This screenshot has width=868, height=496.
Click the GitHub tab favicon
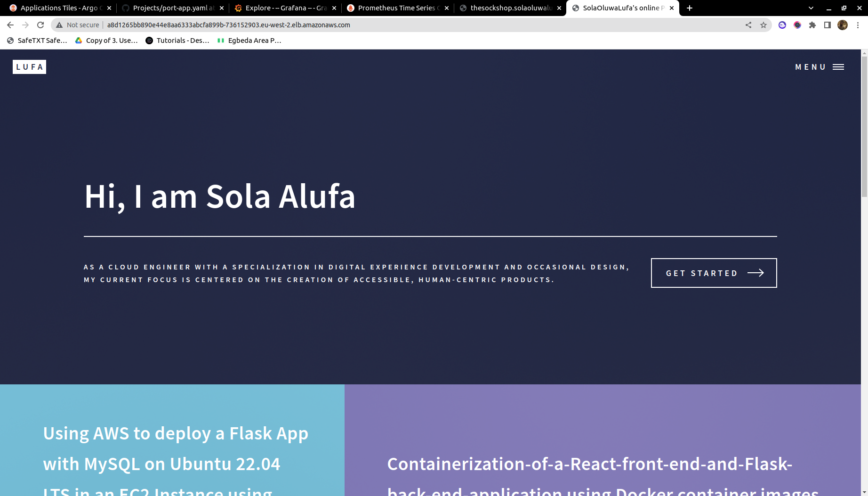[x=126, y=8]
